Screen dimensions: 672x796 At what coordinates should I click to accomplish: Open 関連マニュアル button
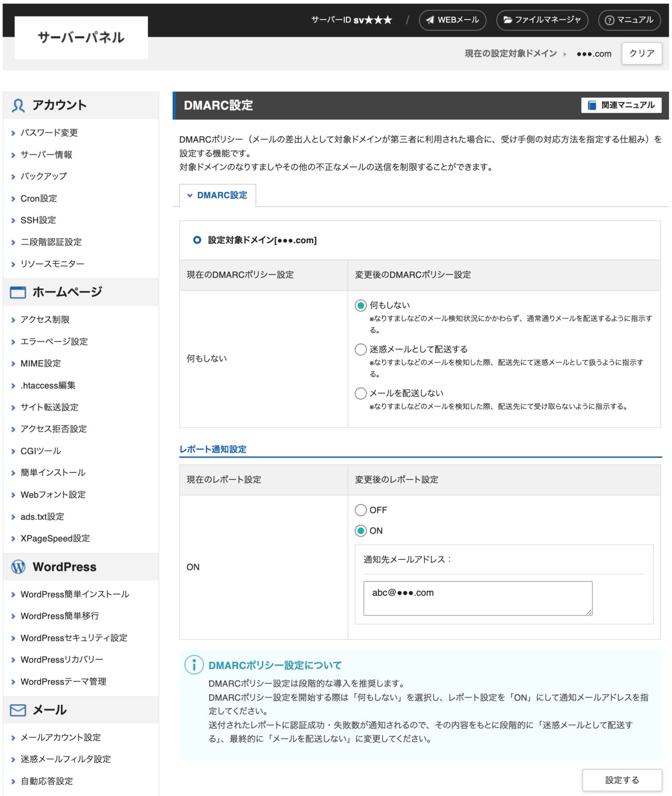(x=621, y=105)
